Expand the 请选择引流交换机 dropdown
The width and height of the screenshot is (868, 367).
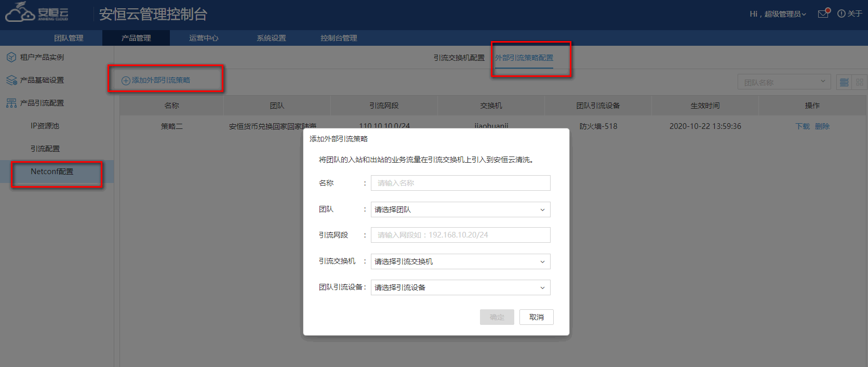460,261
